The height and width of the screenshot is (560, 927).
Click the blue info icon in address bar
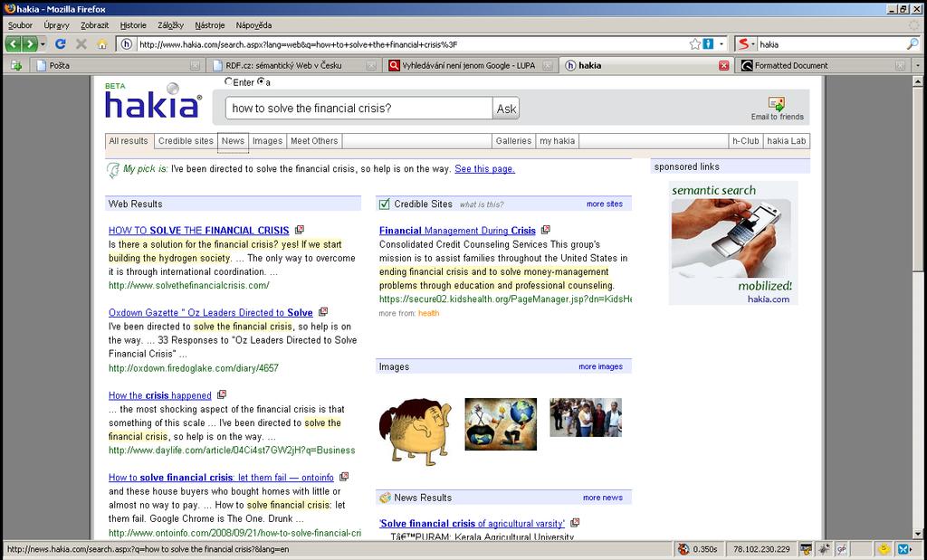pyautogui.click(x=708, y=43)
